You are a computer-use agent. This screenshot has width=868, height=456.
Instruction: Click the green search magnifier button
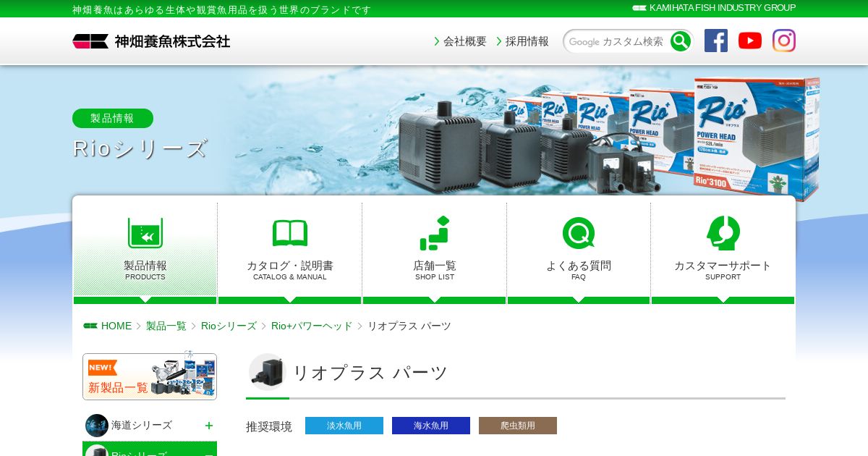click(x=680, y=41)
